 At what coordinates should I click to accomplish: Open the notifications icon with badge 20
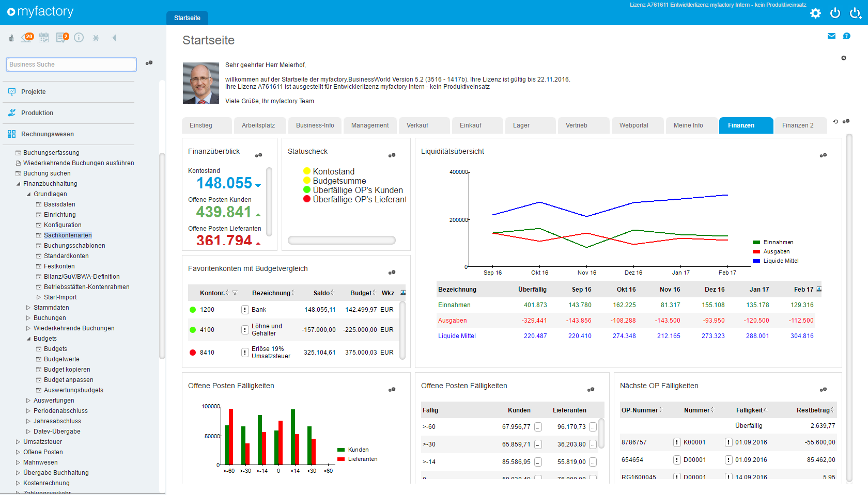coord(27,38)
